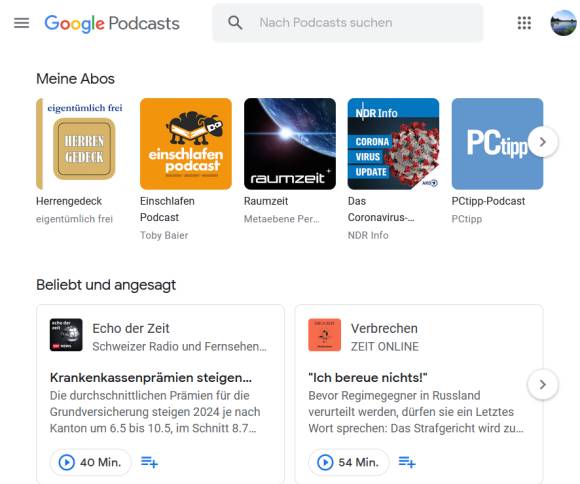Click the 'Herrengedeck' title text
580x484 pixels.
coord(69,201)
